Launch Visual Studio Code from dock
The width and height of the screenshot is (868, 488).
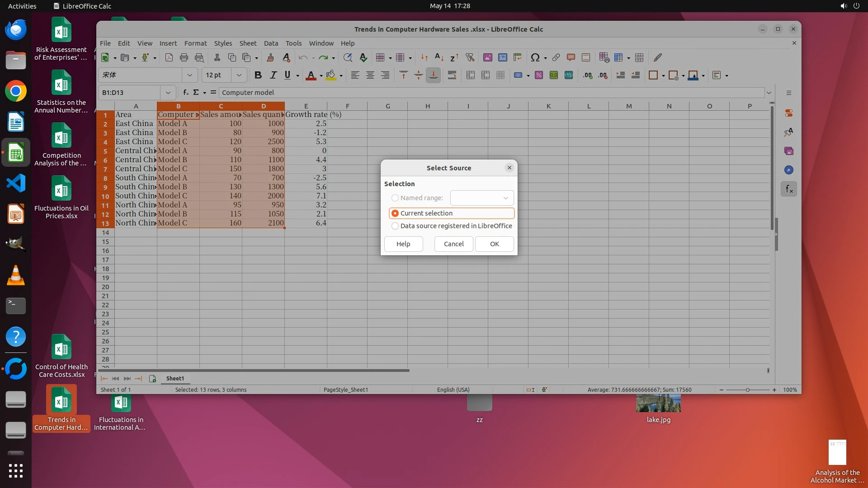16,183
